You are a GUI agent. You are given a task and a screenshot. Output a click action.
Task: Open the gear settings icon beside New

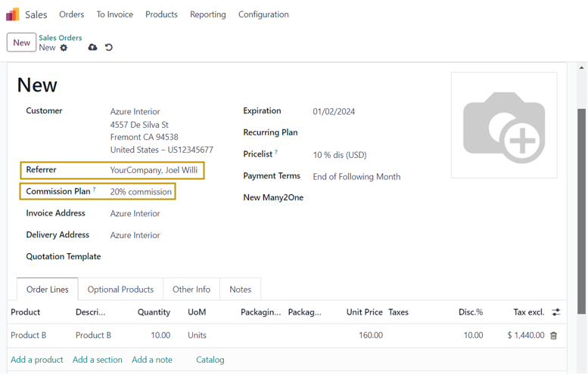64,48
